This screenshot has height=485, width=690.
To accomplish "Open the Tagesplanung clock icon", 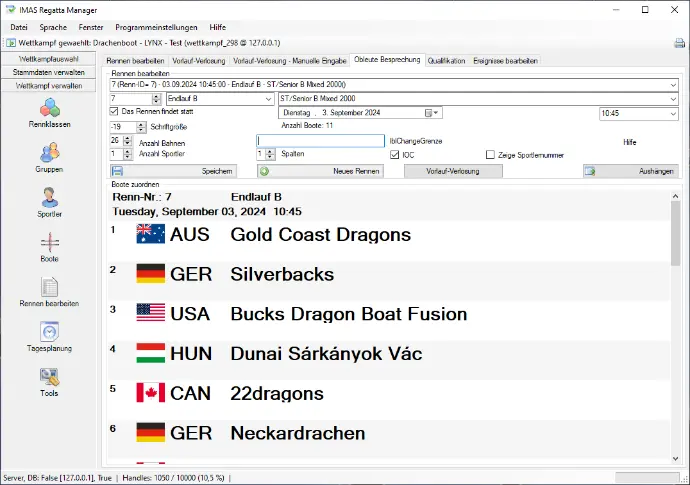I will (x=50, y=331).
